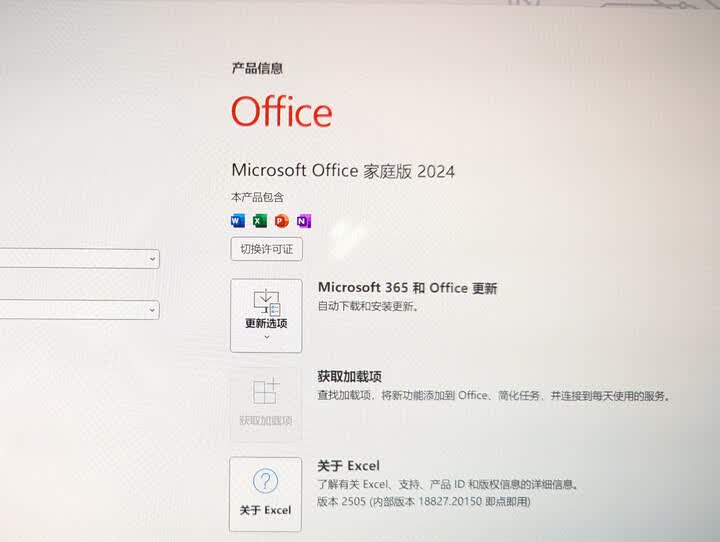720x542 pixels.
Task: Open the 更新选项 dropdown button
Action: click(266, 316)
